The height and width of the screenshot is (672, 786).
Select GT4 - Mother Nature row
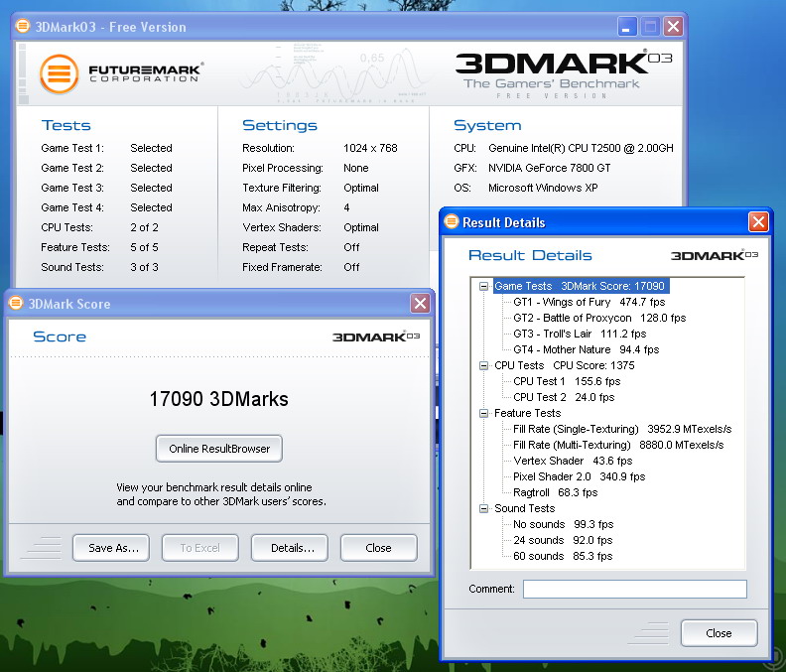pos(586,349)
